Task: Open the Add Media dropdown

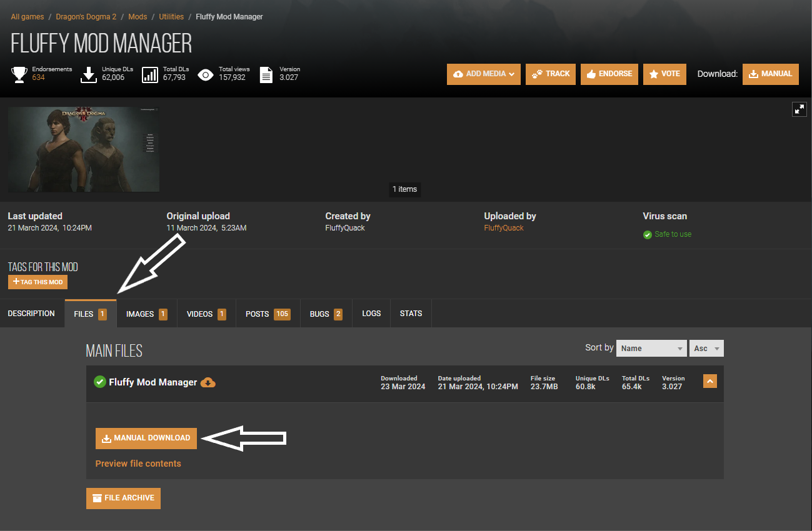Action: (x=484, y=74)
